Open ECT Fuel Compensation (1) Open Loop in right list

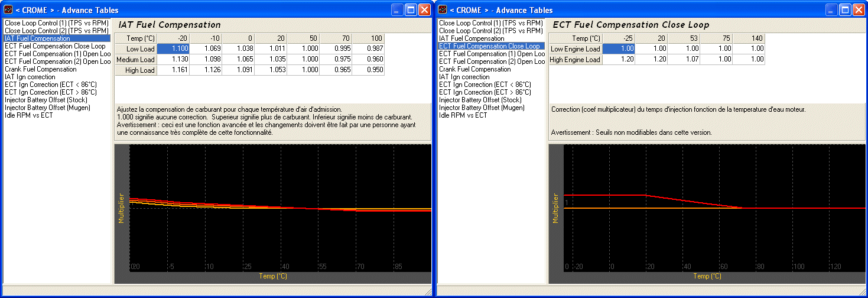[x=490, y=54]
